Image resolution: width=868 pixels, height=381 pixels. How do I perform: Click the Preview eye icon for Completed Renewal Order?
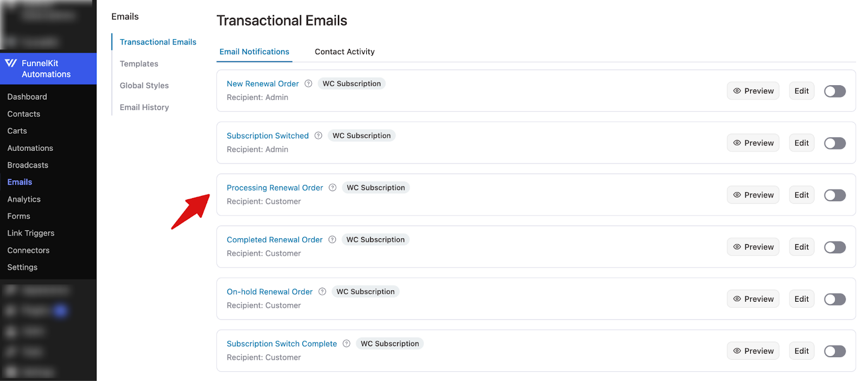click(x=737, y=246)
